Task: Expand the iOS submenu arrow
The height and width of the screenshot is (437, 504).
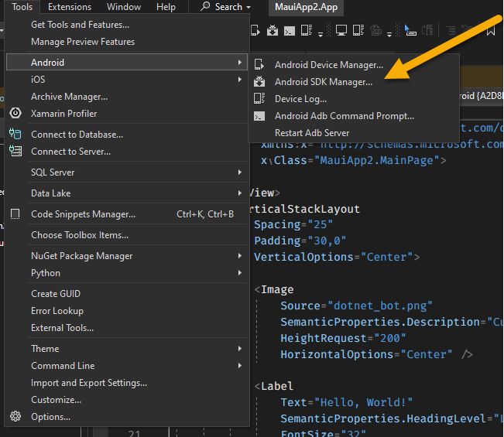Action: (x=240, y=80)
